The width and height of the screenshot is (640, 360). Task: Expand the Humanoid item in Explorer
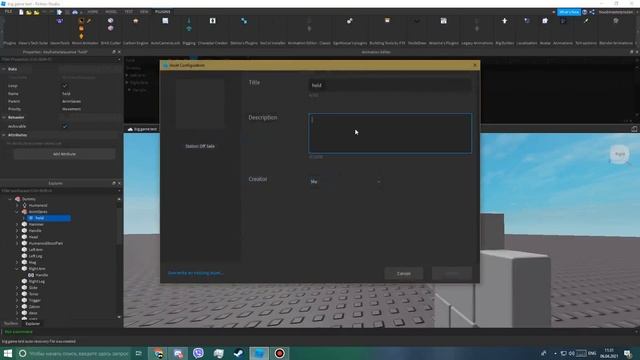[x=17, y=205]
